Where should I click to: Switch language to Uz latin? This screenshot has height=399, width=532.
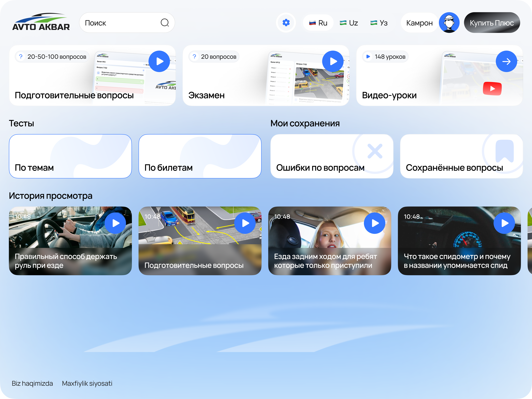[x=349, y=23]
